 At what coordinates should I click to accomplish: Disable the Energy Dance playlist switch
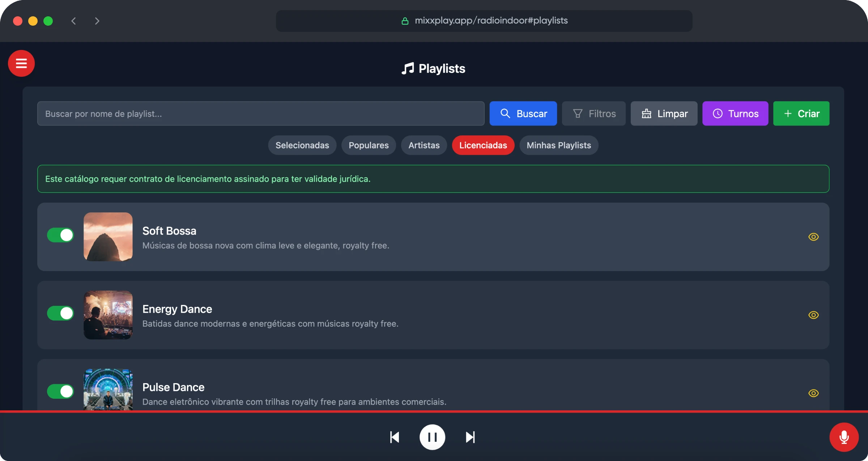(60, 313)
